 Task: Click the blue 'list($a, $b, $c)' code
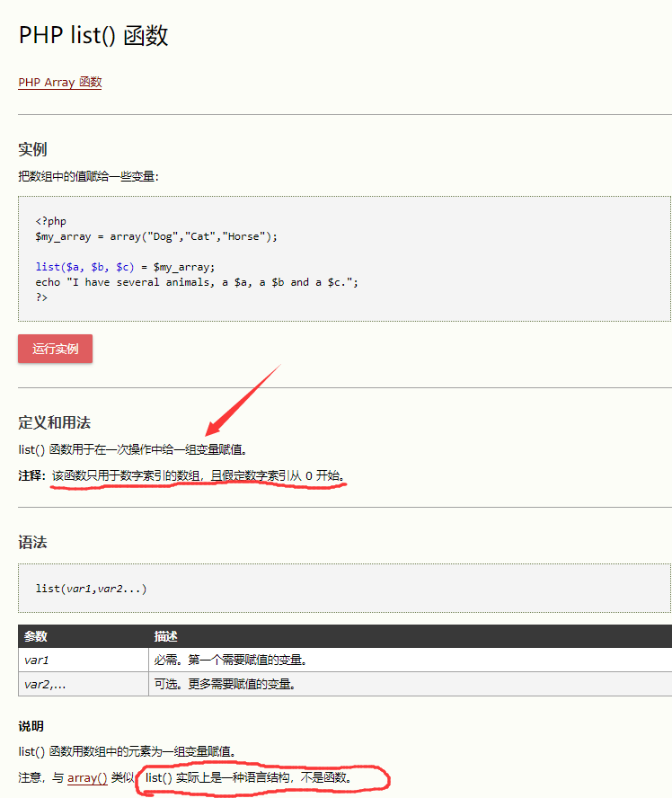pos(85,267)
